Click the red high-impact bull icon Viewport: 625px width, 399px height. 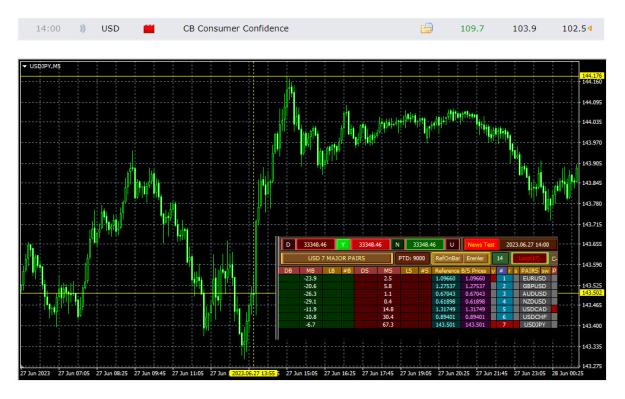pos(149,29)
